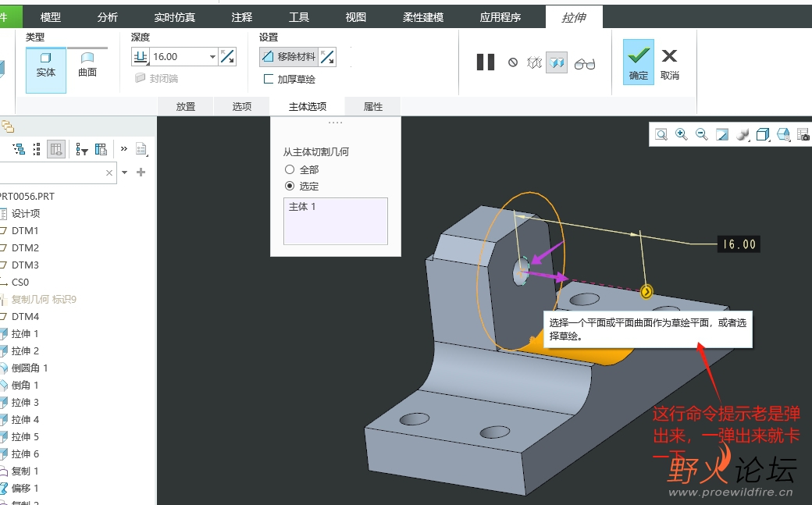This screenshot has height=505, width=812.
Task: Open the depth option blind-depth icon
Action: click(141, 56)
